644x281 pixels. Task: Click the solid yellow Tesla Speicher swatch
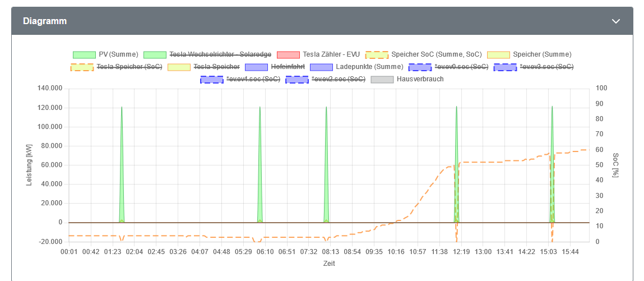[179, 67]
